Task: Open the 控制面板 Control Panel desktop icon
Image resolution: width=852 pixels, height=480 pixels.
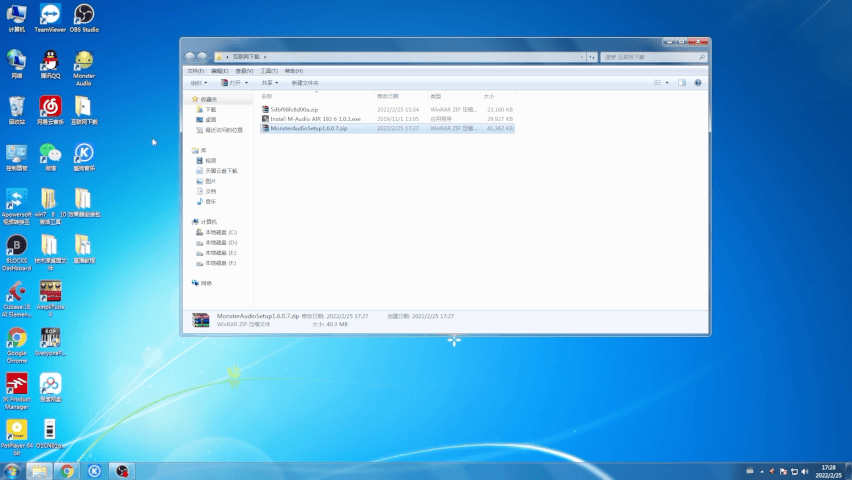Action: tap(16, 157)
